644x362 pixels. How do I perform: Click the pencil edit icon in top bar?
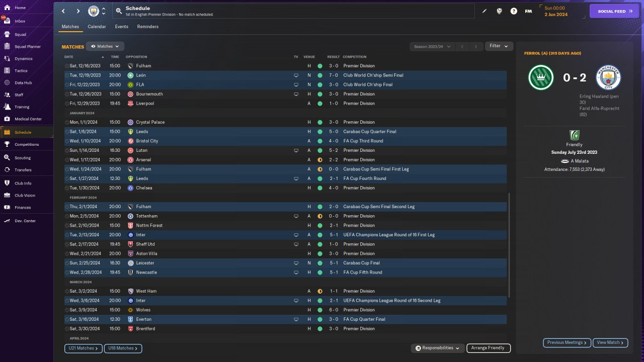pos(485,11)
